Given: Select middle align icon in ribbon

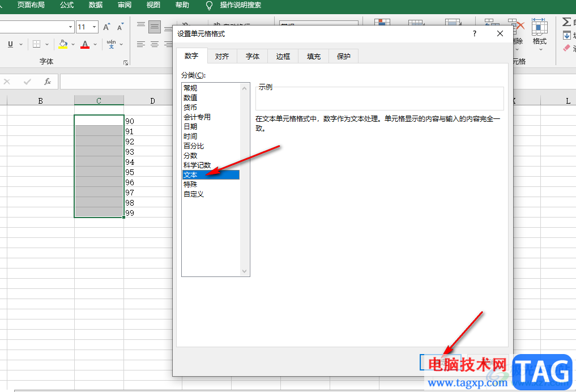Looking at the screenshot, I should click(x=155, y=27).
